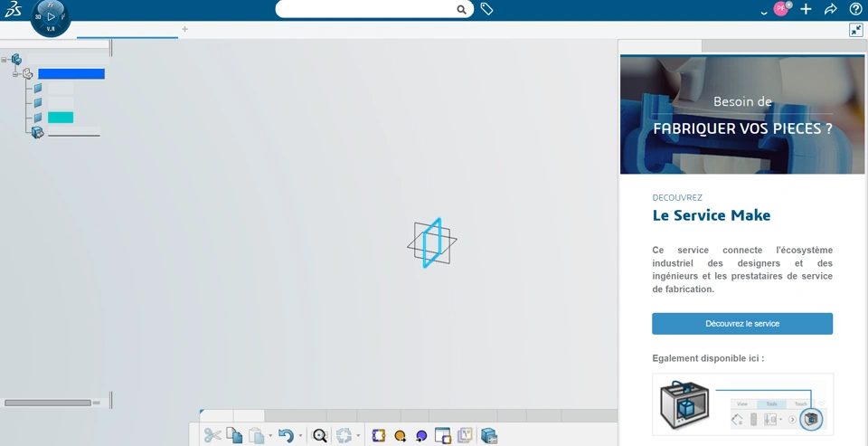Select the part body icon in tree

[38, 132]
